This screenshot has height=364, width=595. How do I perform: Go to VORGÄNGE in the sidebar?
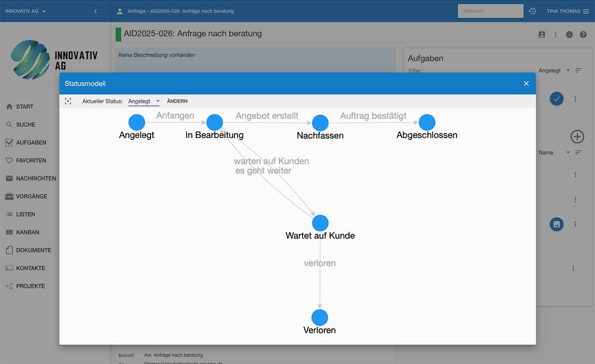pyautogui.click(x=31, y=196)
